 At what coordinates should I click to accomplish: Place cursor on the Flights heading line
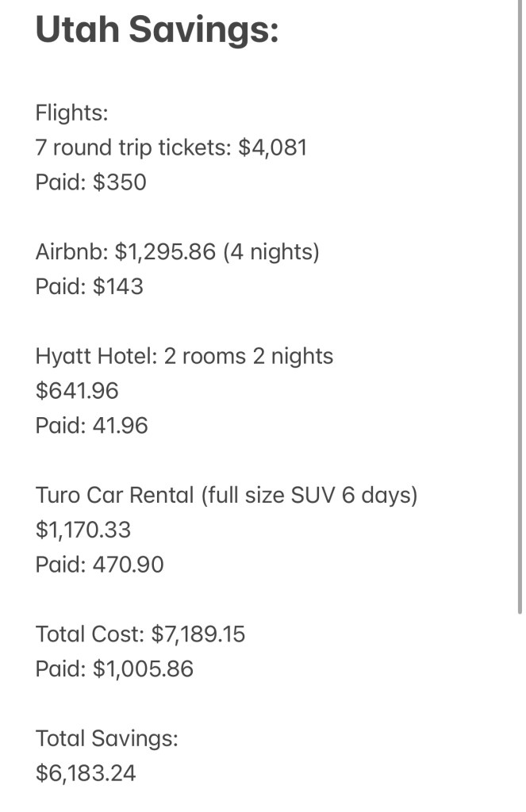point(71,113)
